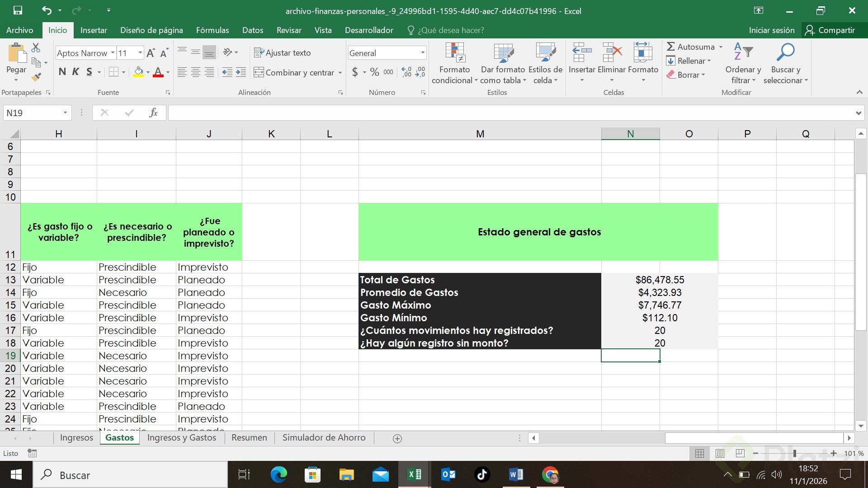Click the percent style icon
The image size is (868, 488).
[x=374, y=72]
